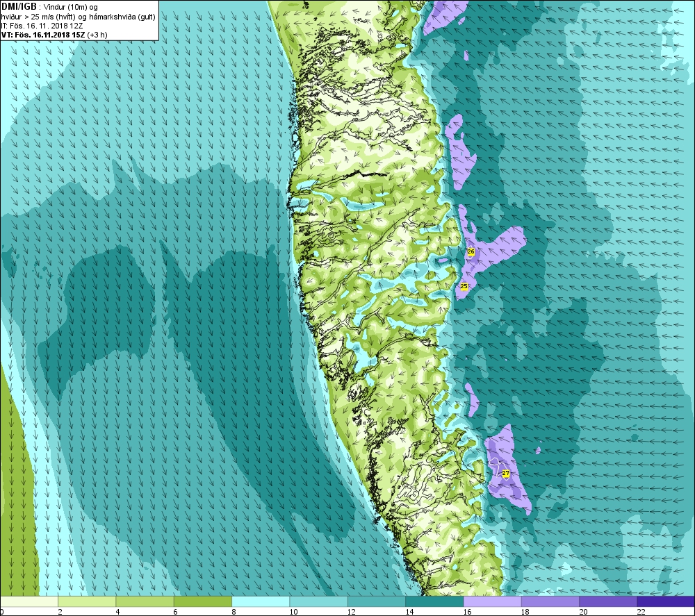Click the title line 'DMI/IGB : Vindur (10m) og'

pos(49,7)
